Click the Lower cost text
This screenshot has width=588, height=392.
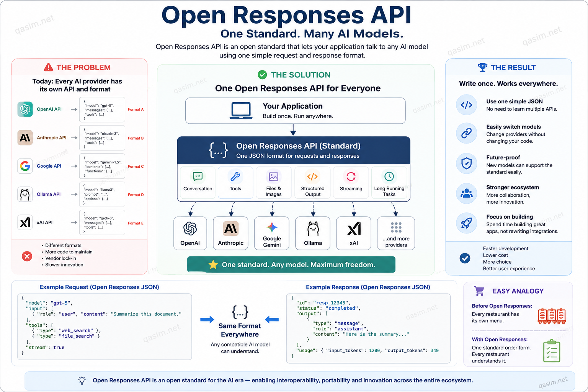pos(495,255)
